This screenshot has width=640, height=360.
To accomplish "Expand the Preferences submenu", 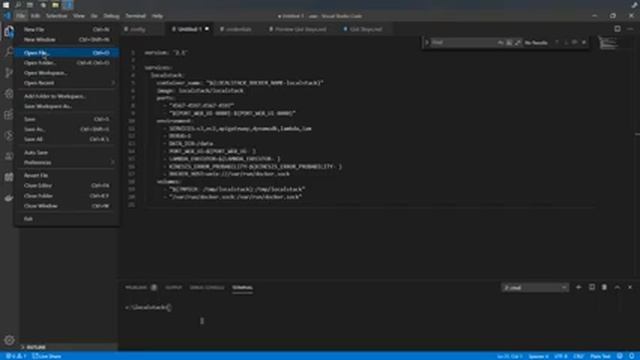I will (x=67, y=162).
